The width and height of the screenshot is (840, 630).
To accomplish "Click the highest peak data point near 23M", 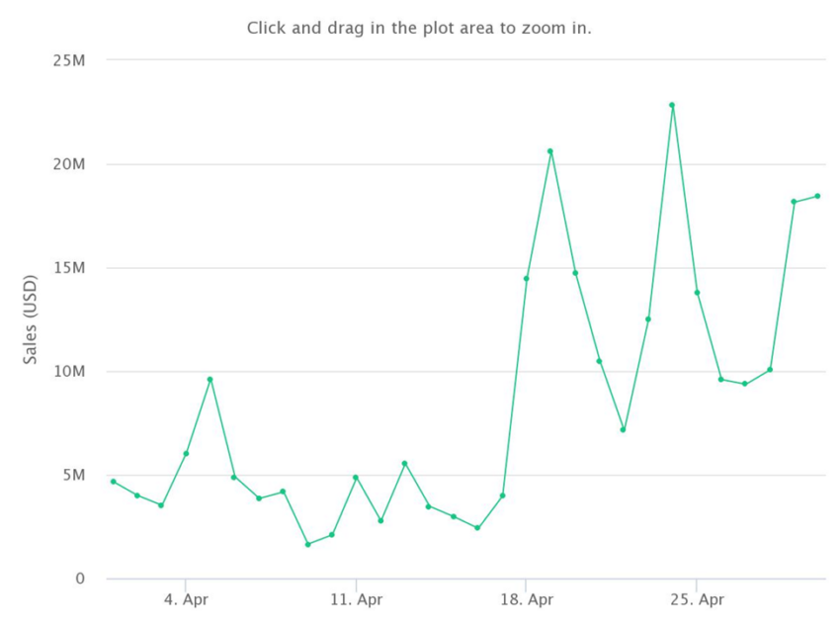I will pyautogui.click(x=672, y=105).
